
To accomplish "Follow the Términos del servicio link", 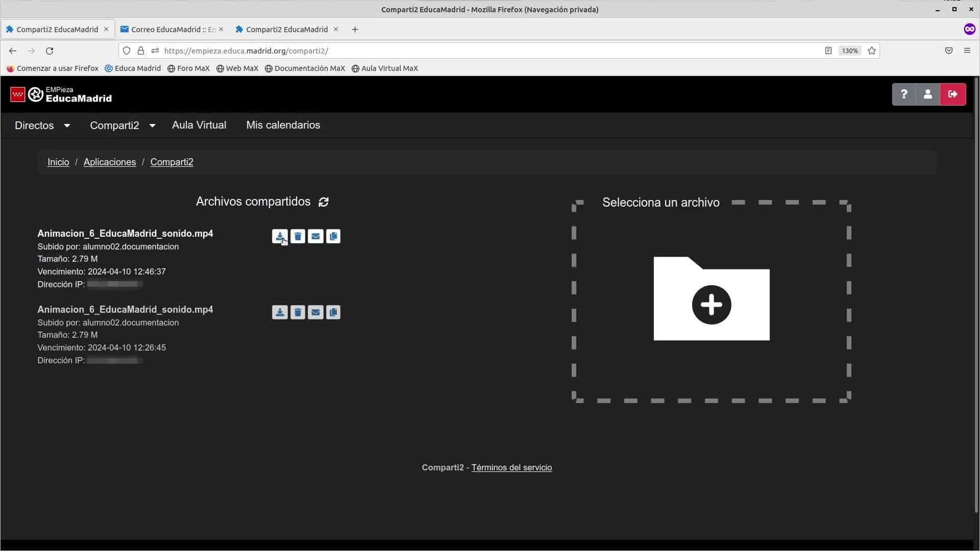I will (x=511, y=468).
